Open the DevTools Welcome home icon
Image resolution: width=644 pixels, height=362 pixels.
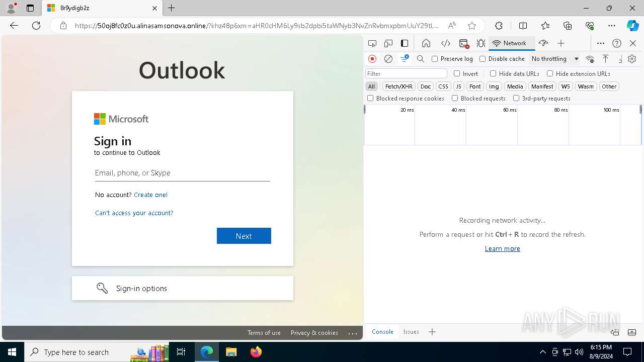[x=426, y=43]
